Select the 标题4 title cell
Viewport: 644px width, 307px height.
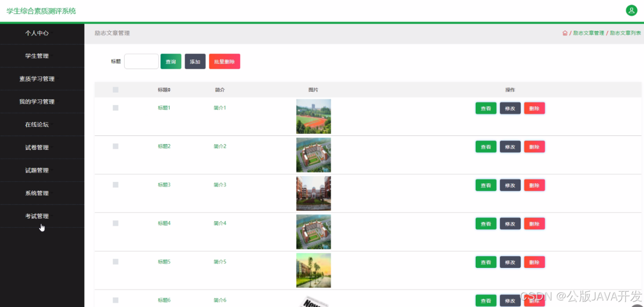pos(164,223)
